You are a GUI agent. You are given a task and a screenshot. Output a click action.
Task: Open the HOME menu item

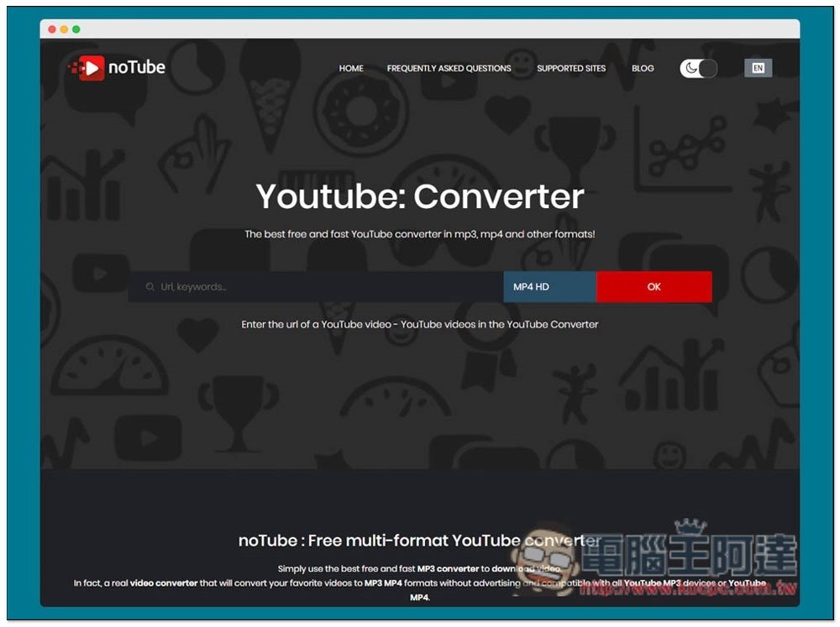pos(351,69)
